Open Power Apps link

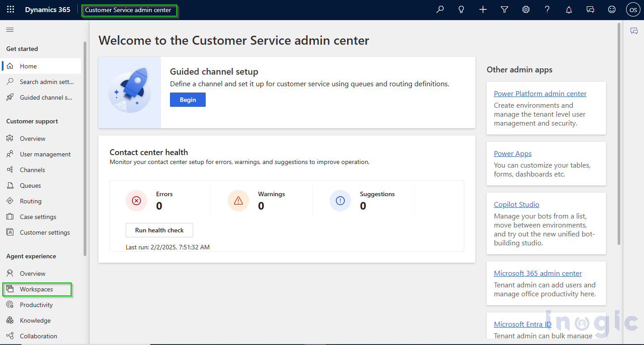[x=513, y=153]
